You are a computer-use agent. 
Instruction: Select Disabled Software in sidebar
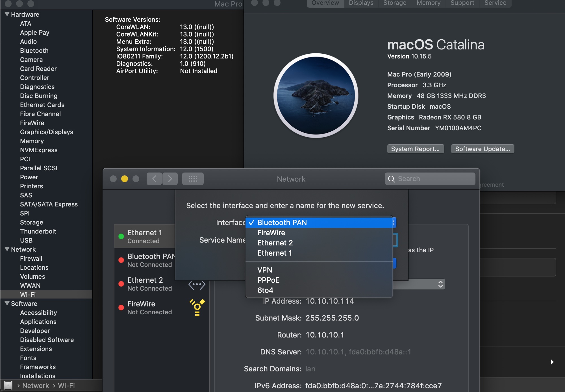[47, 340]
